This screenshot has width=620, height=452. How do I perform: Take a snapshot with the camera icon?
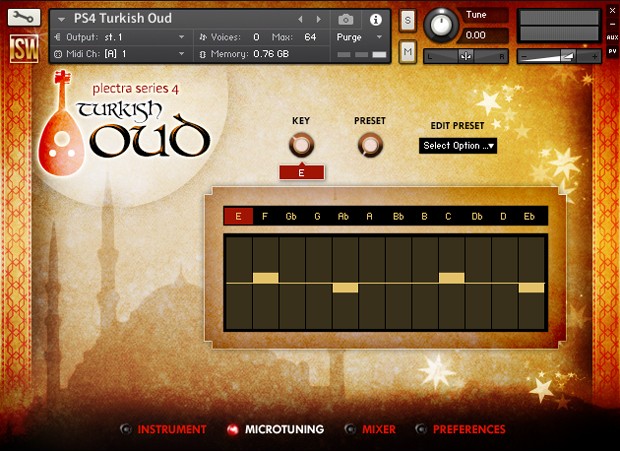[x=346, y=19]
